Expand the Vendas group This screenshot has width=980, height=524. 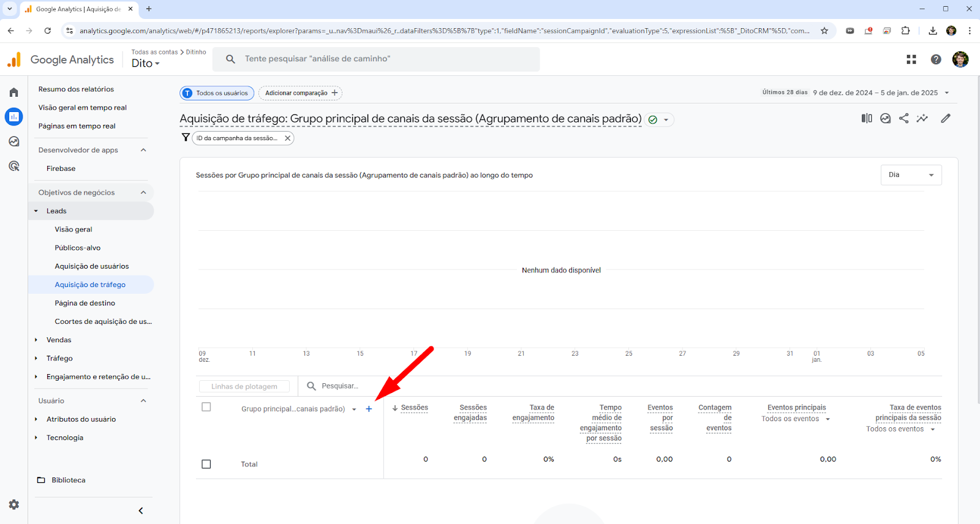[x=36, y=340]
